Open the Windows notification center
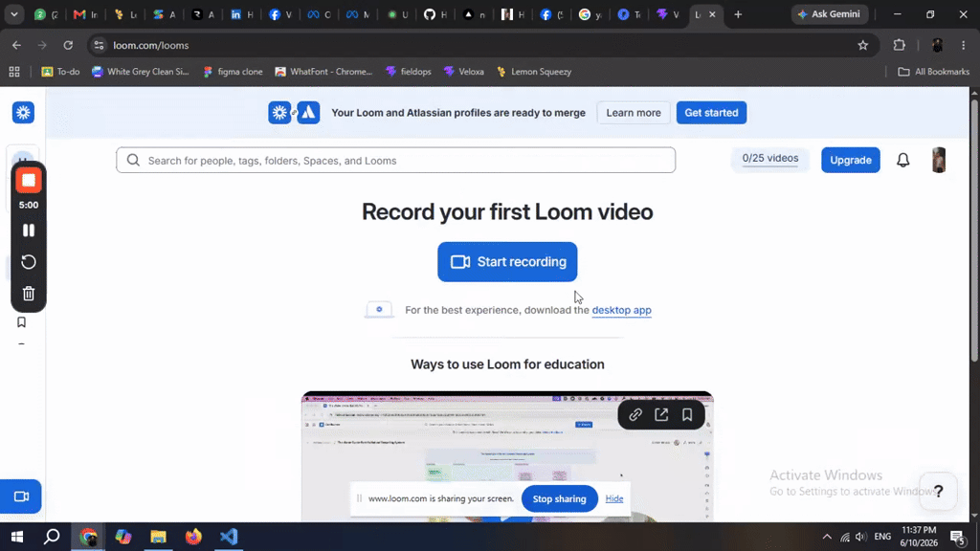Viewport: 980px width, 551px height. click(x=958, y=537)
